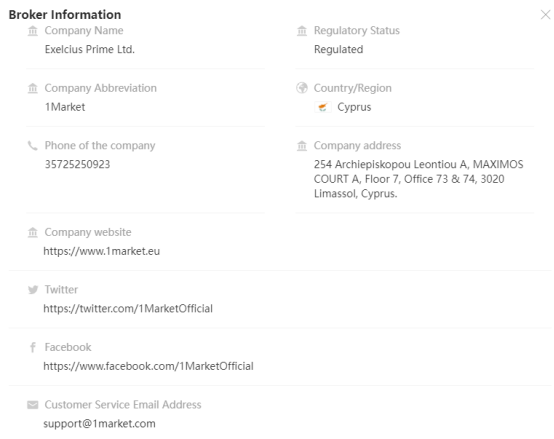
Task: Close the Broker Information dialog
Action: (x=545, y=15)
